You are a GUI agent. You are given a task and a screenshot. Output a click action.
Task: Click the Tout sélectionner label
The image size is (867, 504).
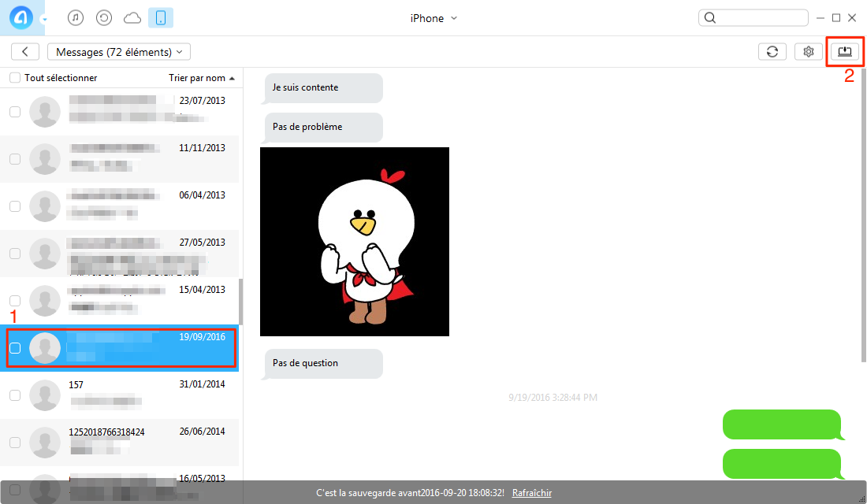[x=61, y=78]
